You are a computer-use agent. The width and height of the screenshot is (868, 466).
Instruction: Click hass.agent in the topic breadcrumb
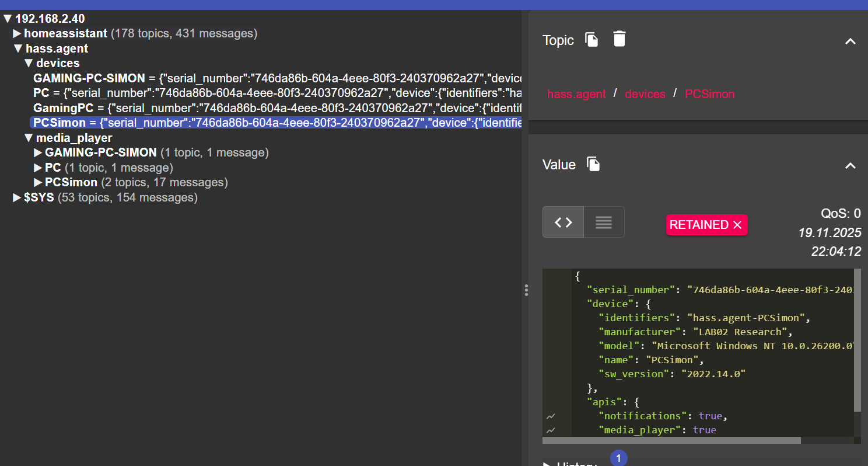coord(576,94)
